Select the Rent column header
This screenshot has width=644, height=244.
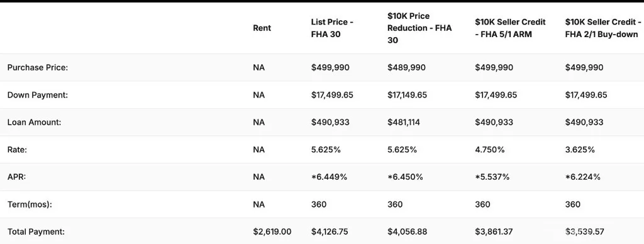point(262,28)
